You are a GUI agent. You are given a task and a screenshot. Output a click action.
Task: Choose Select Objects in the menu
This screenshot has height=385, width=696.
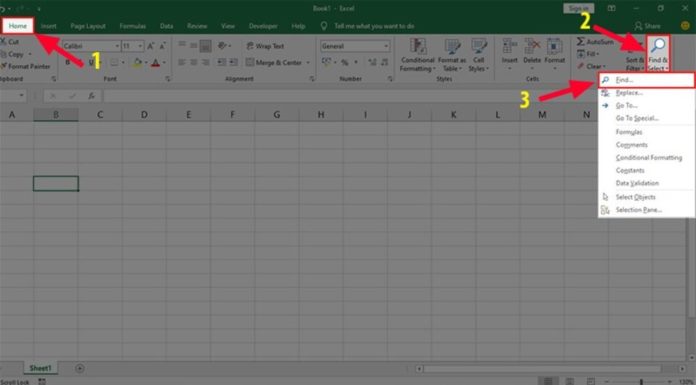point(646,197)
